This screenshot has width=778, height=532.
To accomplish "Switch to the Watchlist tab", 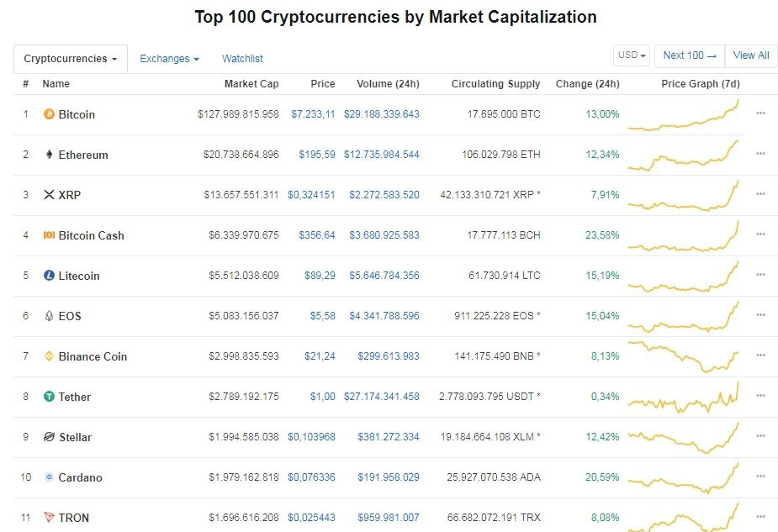I will (242, 59).
